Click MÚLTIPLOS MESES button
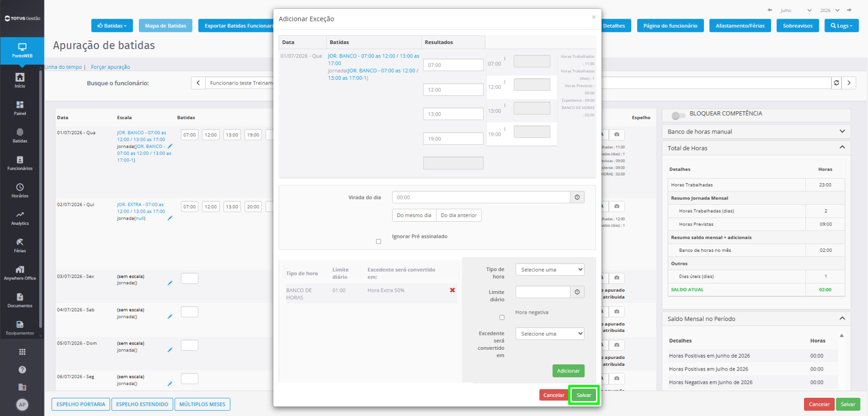The height and width of the screenshot is (416, 868). [x=202, y=404]
